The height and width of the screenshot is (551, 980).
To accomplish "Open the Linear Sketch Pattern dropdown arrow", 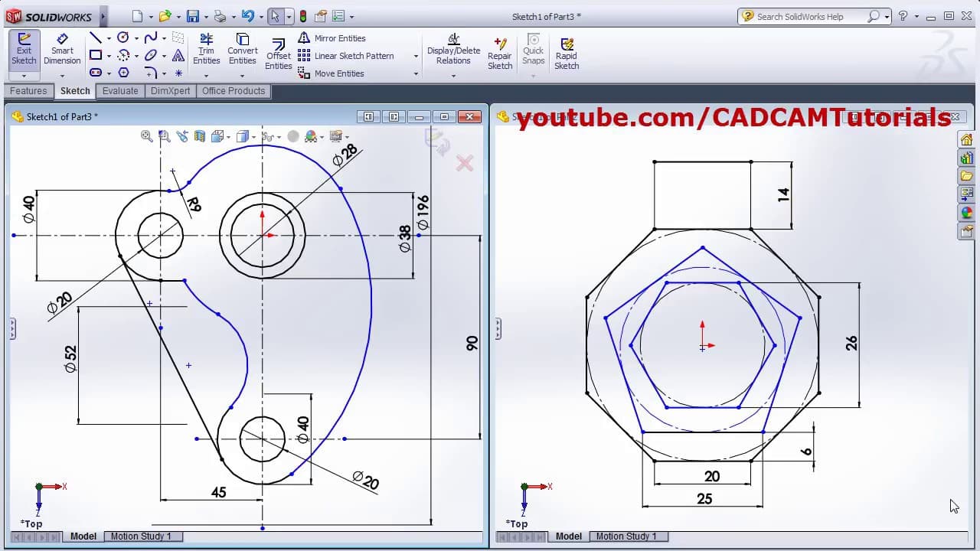I will (x=416, y=56).
